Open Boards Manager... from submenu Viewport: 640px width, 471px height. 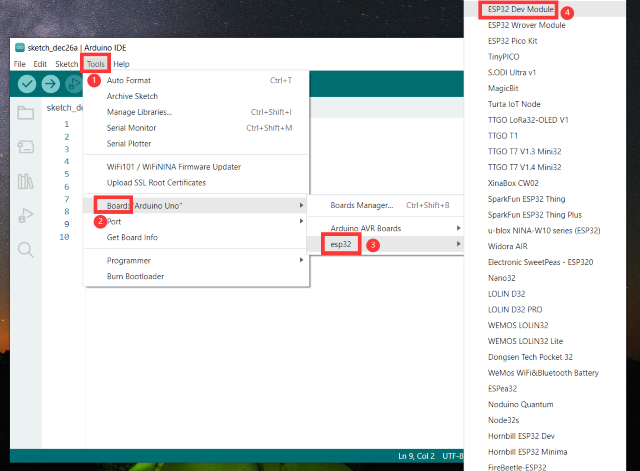pyautogui.click(x=385, y=205)
